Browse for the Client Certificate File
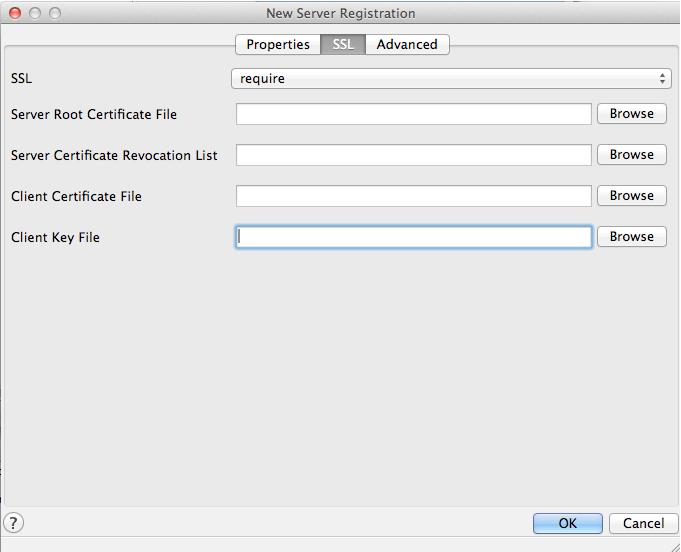 coord(631,196)
